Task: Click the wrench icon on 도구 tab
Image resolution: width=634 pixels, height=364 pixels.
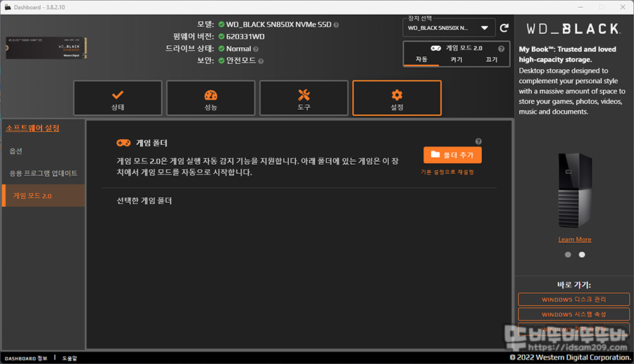Action: click(x=304, y=95)
